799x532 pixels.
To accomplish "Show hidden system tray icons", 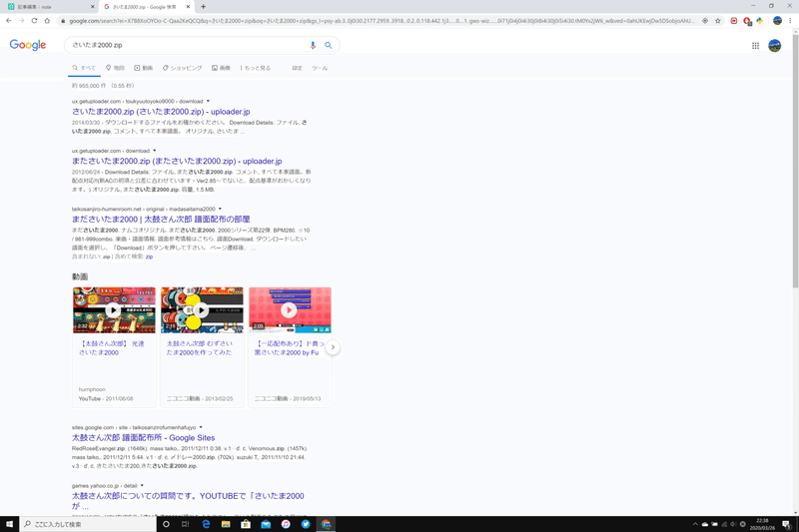I will 695,524.
